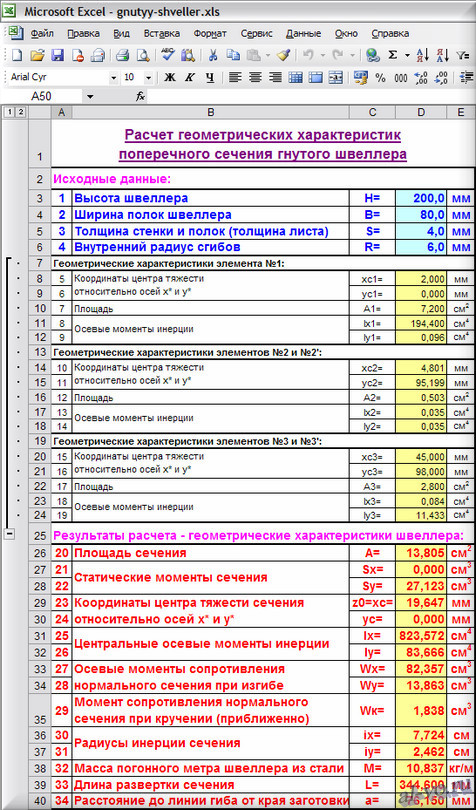Toggle underline Ч formatting
This screenshot has height=810, width=476.
click(x=209, y=78)
